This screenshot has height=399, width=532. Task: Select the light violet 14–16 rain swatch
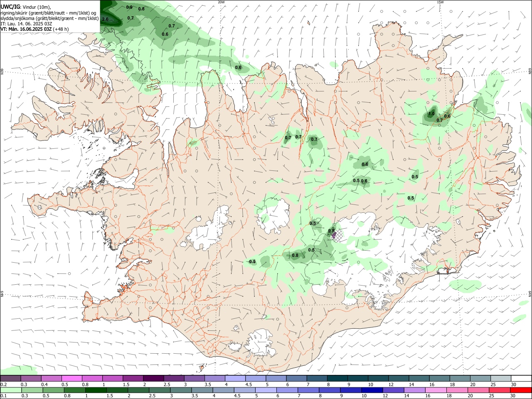(414, 390)
